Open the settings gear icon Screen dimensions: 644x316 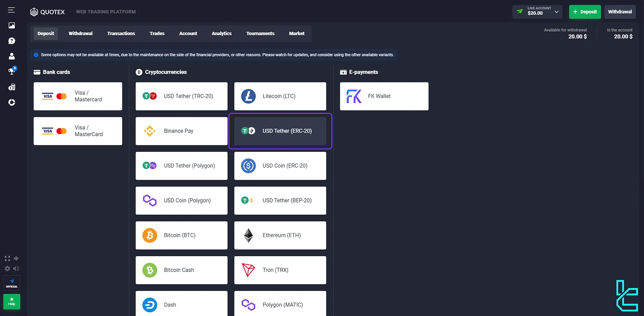point(7,269)
